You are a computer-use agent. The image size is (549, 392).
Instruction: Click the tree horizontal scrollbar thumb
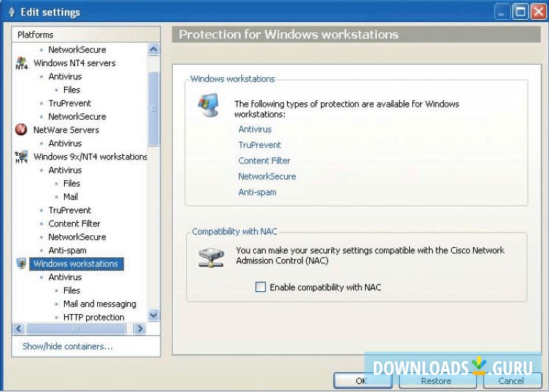pyautogui.click(x=76, y=328)
